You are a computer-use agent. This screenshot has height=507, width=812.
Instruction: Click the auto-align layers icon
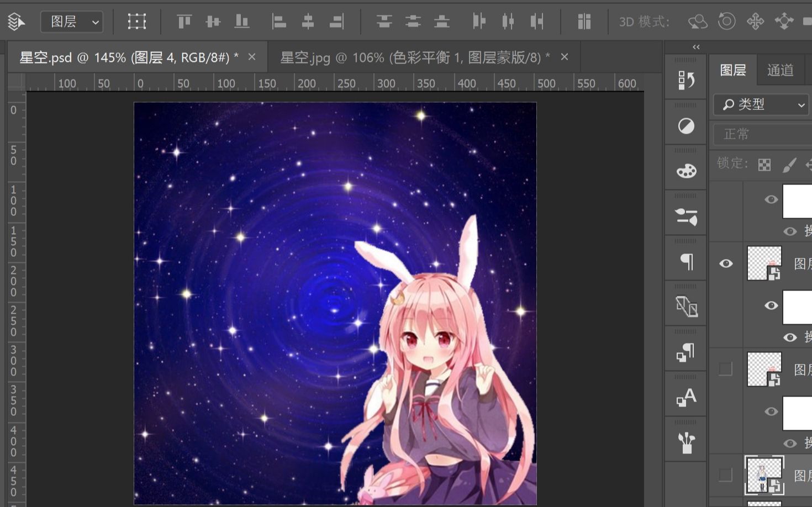click(x=584, y=22)
